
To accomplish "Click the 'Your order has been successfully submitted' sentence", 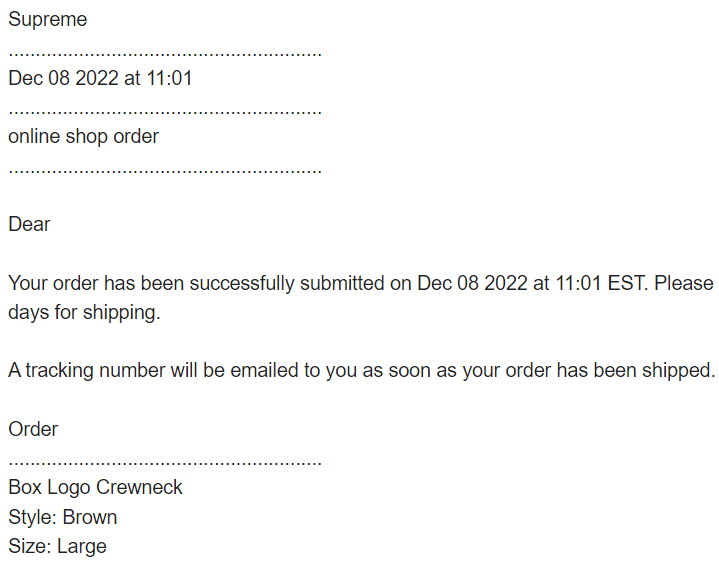I will pos(361,283).
